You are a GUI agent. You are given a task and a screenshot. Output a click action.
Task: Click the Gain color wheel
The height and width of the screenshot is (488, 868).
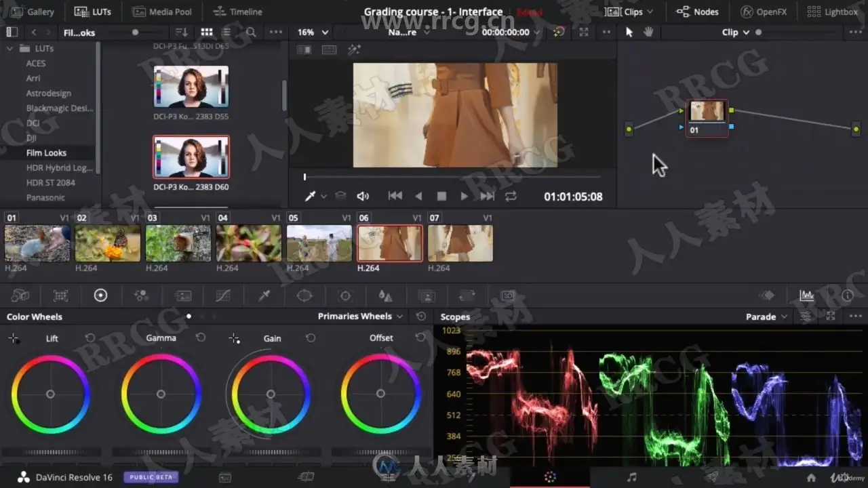[271, 394]
